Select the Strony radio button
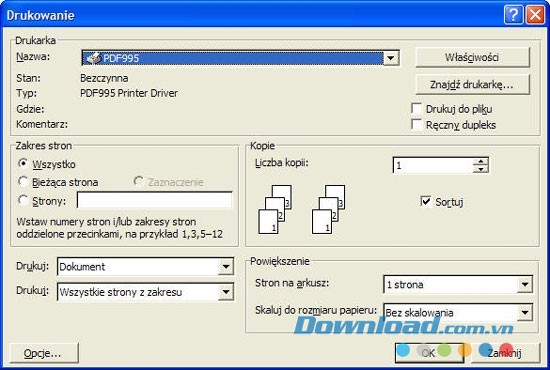This screenshot has width=550, height=370. coord(23,200)
